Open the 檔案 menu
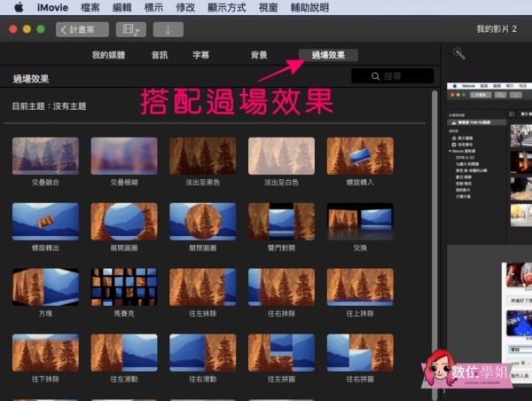The image size is (532, 401). point(90,7)
